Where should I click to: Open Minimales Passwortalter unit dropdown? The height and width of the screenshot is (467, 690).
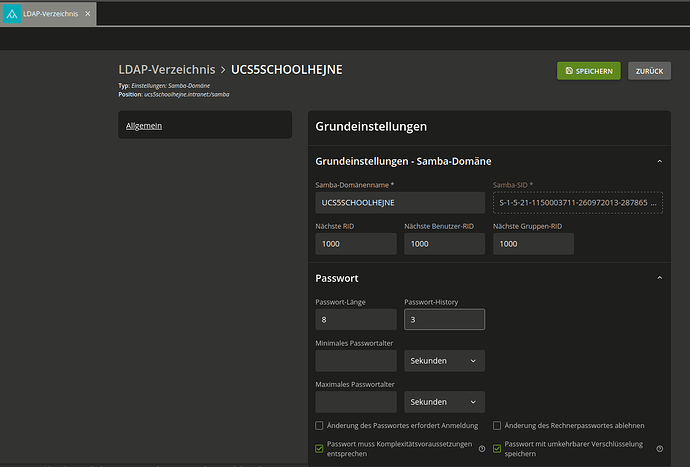coord(444,361)
